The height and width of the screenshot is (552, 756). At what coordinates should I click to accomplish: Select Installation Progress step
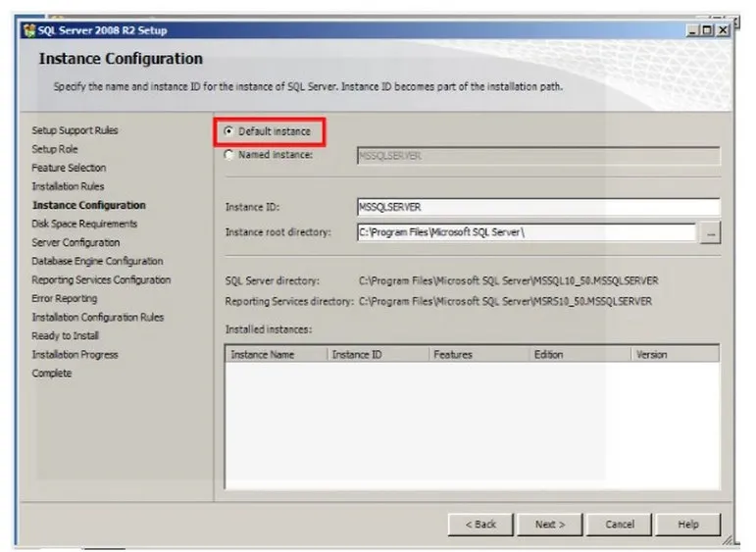click(x=75, y=354)
